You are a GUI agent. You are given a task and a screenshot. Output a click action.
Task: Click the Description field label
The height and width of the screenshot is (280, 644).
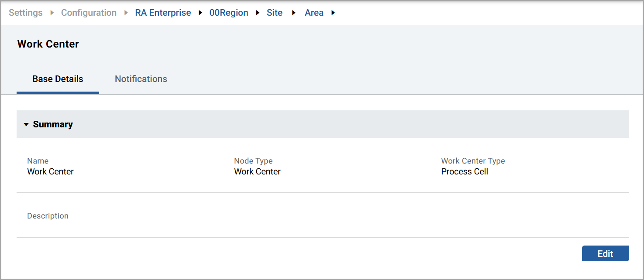point(48,216)
